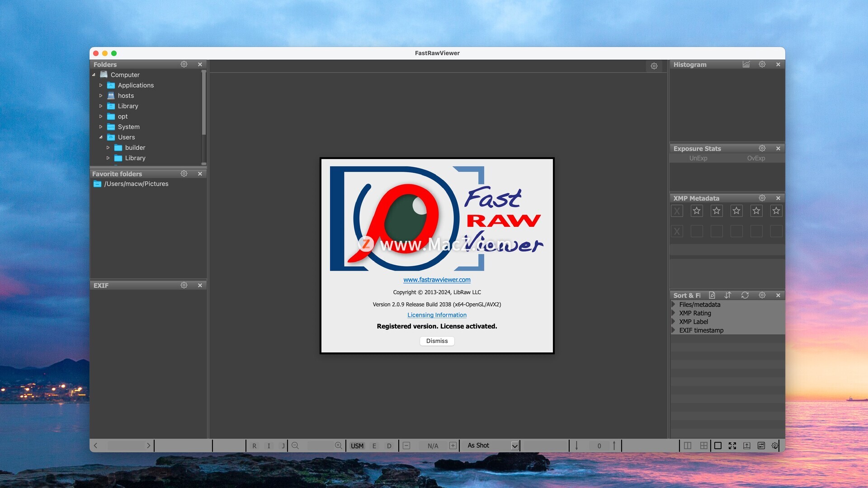Screen dimensions: 868x488
Task: Click file search icon in Sort & Fi header
Action: 712,295
